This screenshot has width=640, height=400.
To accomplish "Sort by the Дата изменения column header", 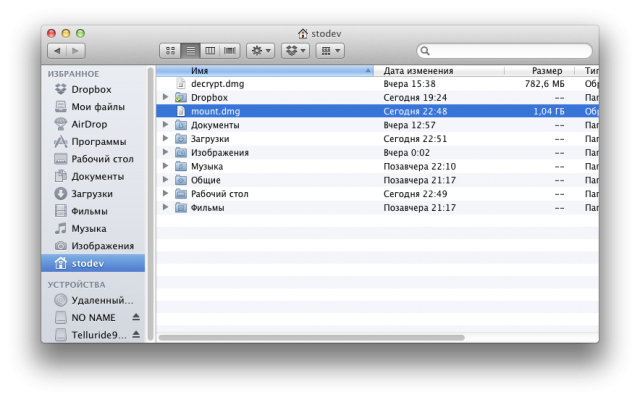I will (x=440, y=71).
